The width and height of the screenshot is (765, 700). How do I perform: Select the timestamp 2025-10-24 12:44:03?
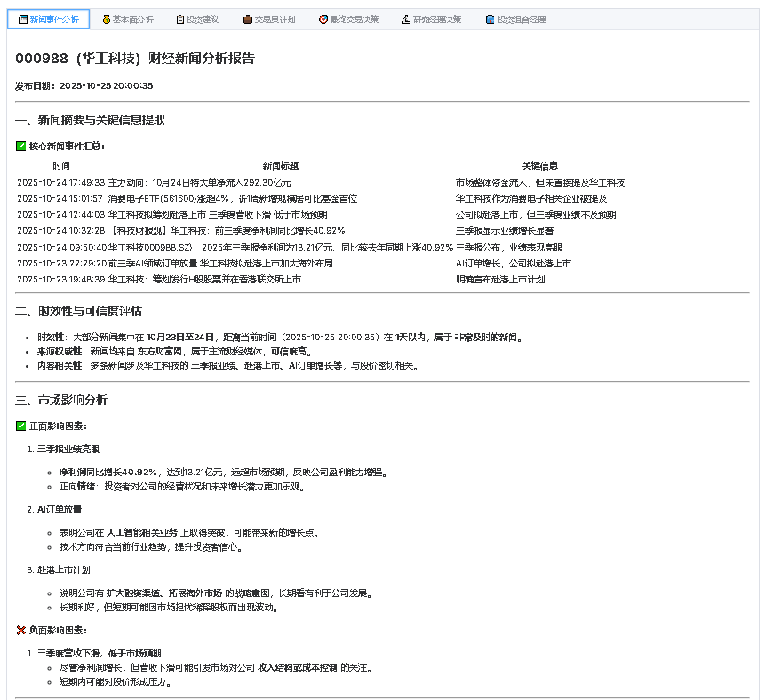61,215
